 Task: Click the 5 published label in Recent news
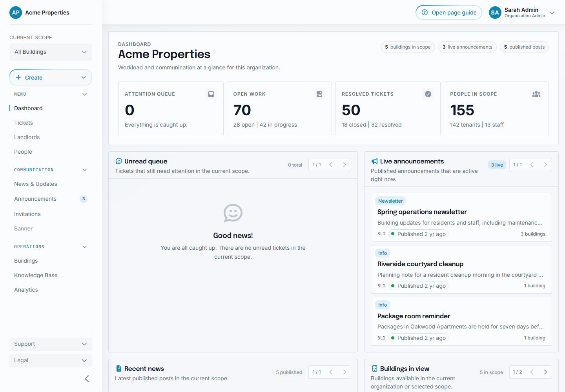[x=289, y=372]
